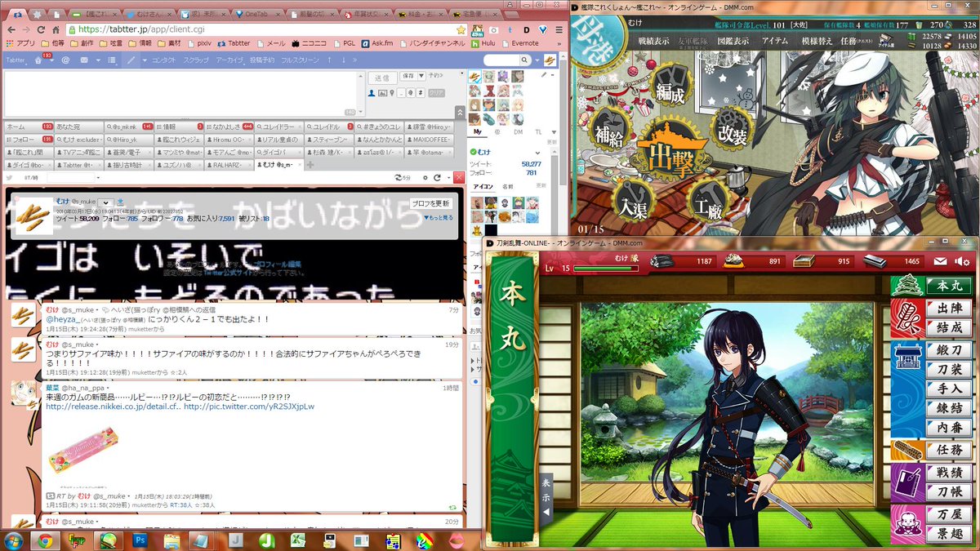Collapse 表示 side panel in Touken Ranbu
Viewport: 980px width, 551px height.
(546, 497)
